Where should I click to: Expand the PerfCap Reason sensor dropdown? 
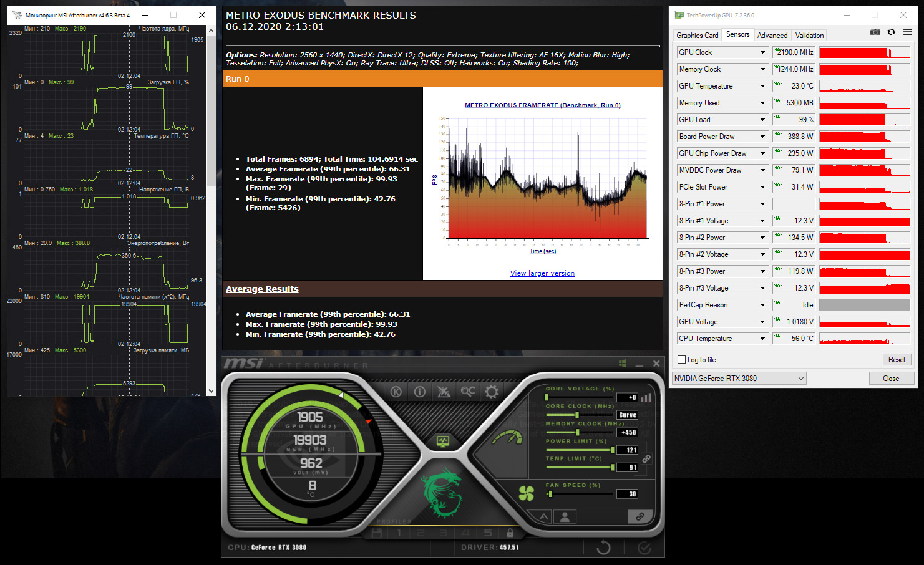[x=762, y=305]
